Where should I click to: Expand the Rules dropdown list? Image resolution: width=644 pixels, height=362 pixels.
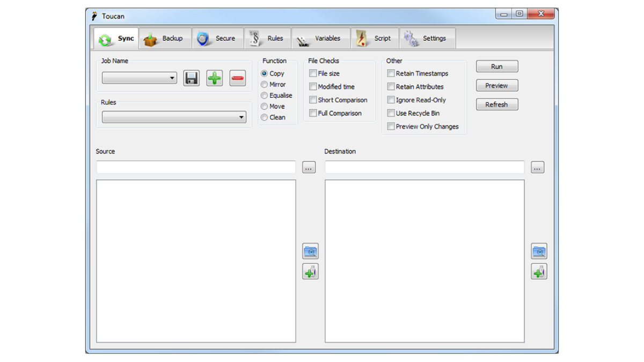174,117
